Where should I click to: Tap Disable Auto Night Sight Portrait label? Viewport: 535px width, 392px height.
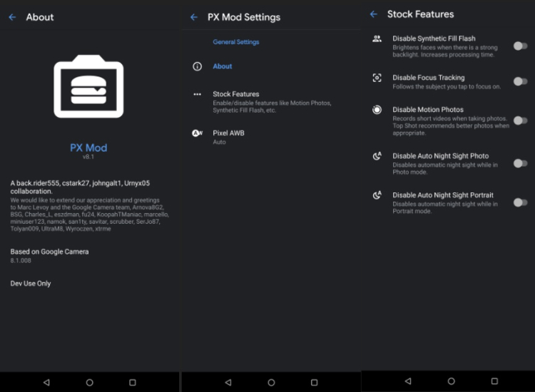(x=443, y=195)
